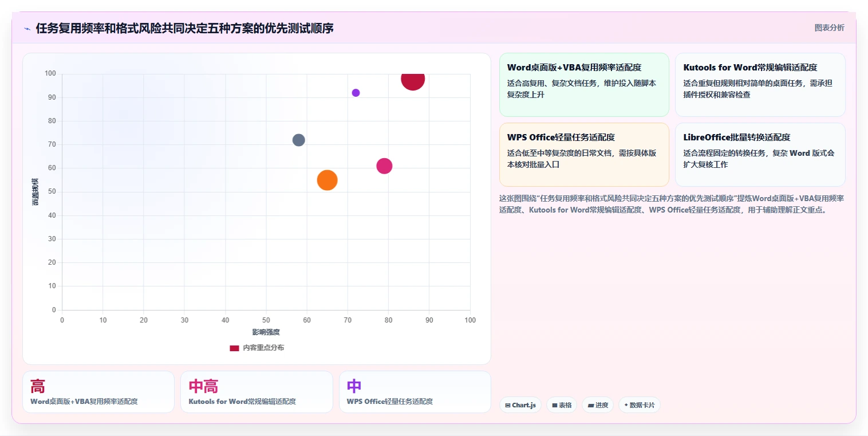Click the 中高 stat card
Viewport: 868px width, 436px height.
point(257,392)
